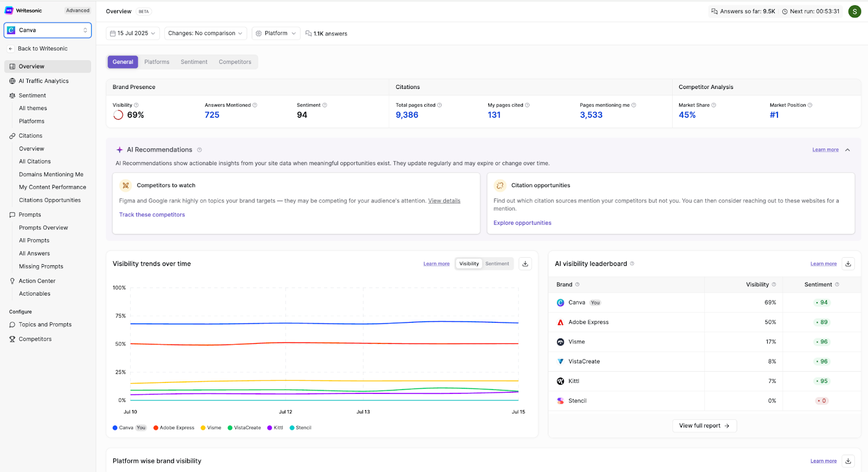The image size is (868, 472).
Task: Download the AI visibility leaderboard
Action: (x=848, y=264)
